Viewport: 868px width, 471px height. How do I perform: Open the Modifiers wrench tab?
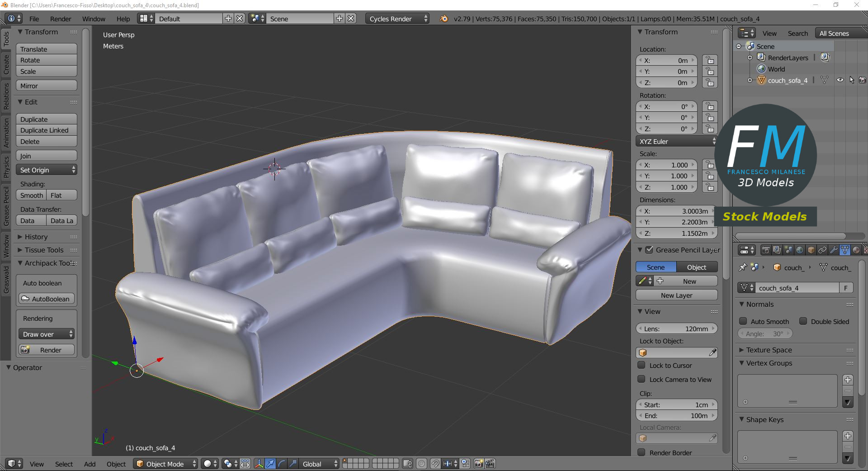point(834,250)
